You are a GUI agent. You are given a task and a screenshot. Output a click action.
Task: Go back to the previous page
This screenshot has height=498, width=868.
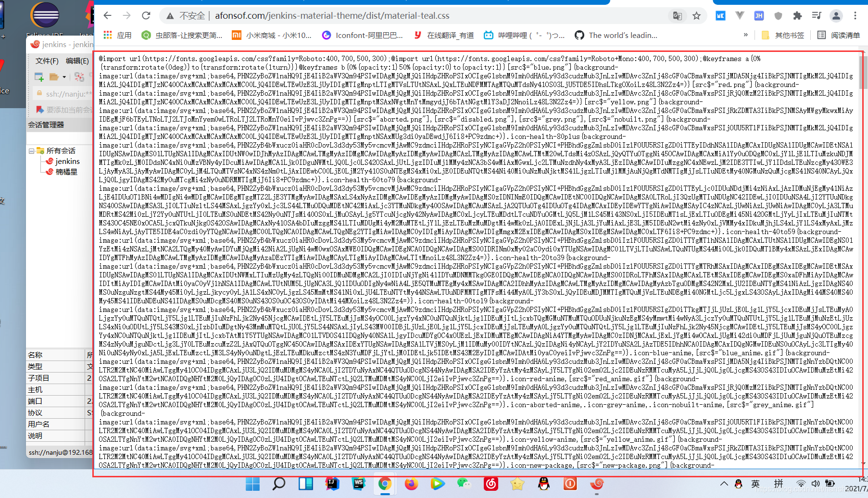tap(107, 16)
